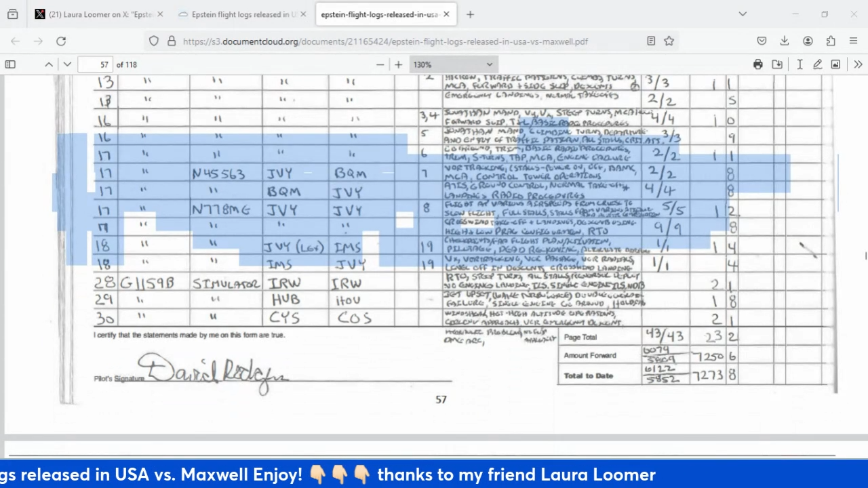Image resolution: width=868 pixels, height=488 pixels.
Task: Toggle reading view in the address bar
Action: tap(650, 41)
